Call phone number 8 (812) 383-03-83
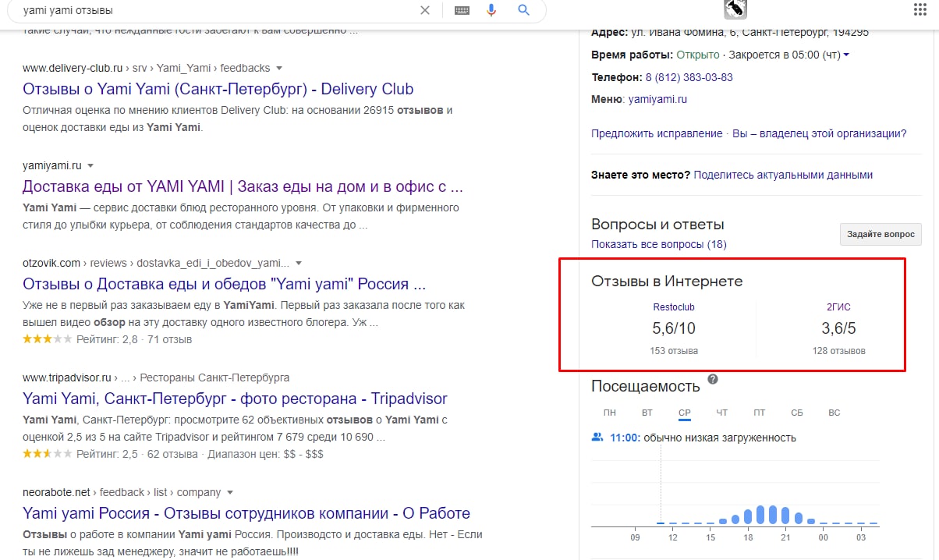The width and height of the screenshot is (939, 560). (x=689, y=77)
